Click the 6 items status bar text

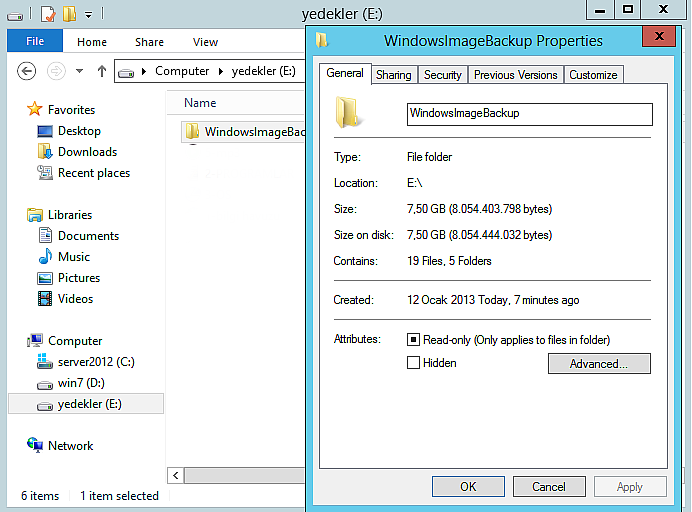click(x=40, y=496)
